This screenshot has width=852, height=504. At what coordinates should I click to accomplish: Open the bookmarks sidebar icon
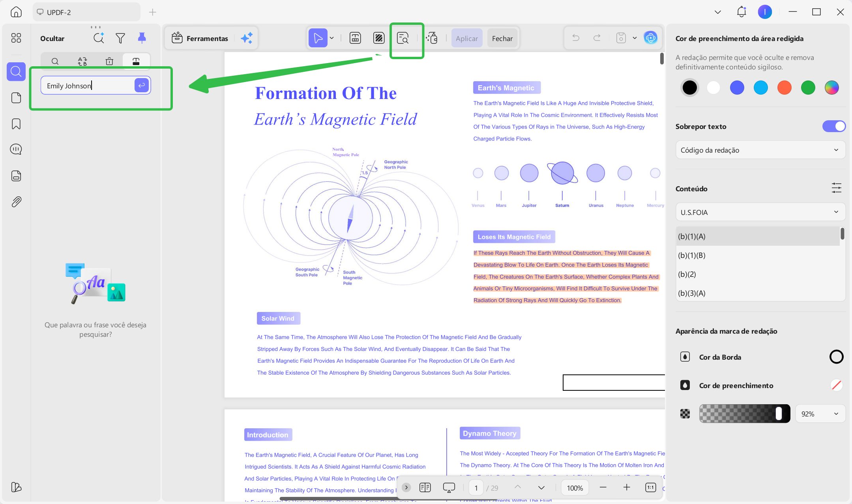(x=16, y=124)
